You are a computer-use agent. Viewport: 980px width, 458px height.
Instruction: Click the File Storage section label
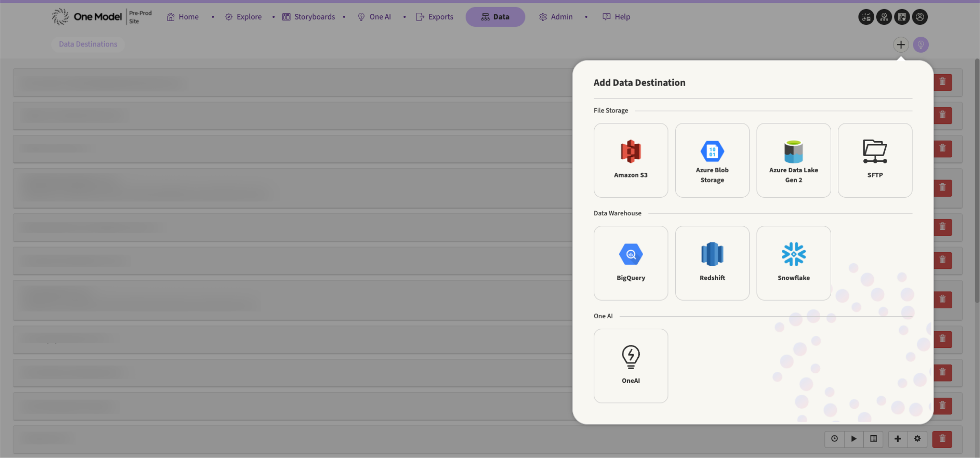click(x=611, y=111)
